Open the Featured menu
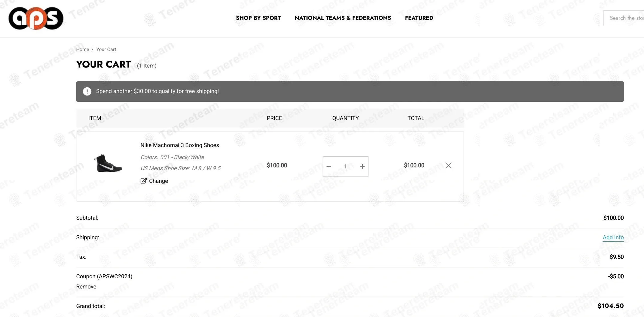The height and width of the screenshot is (317, 644). (x=419, y=18)
